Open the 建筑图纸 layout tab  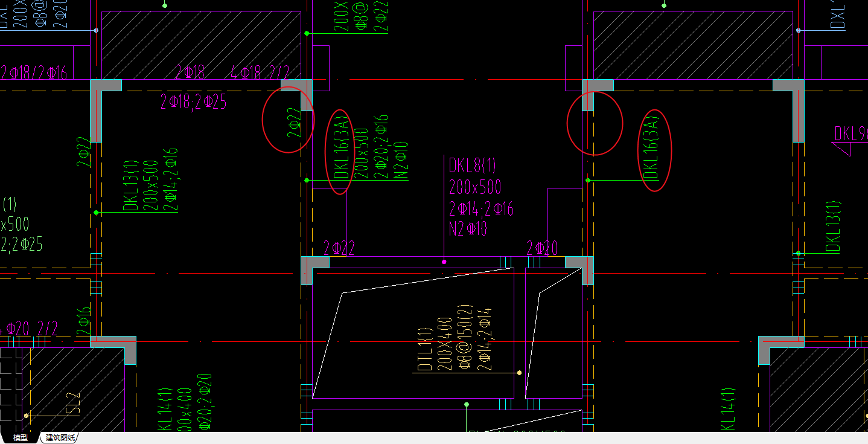click(x=60, y=438)
